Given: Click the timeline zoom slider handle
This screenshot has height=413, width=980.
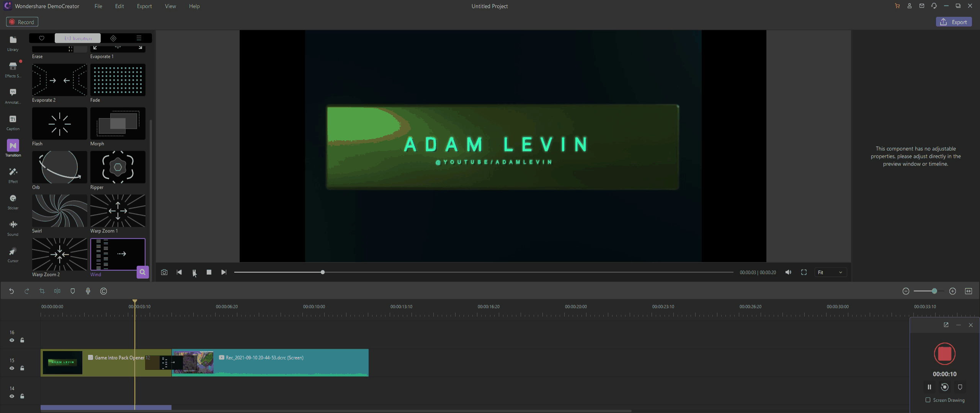Looking at the screenshot, I should pos(934,291).
